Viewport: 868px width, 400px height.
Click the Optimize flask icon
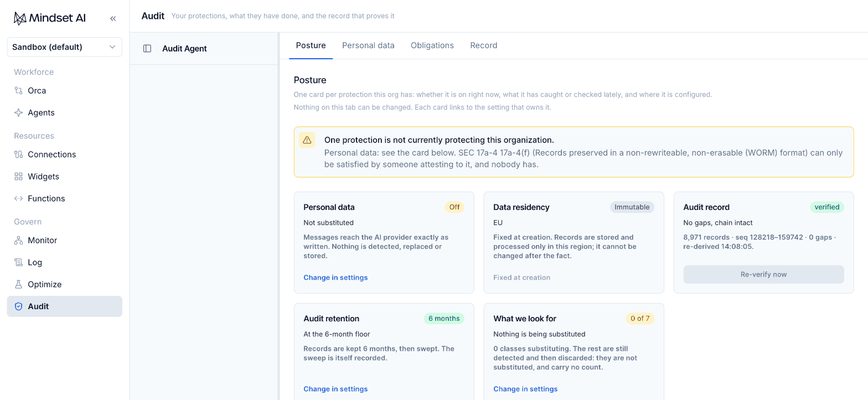tap(18, 285)
